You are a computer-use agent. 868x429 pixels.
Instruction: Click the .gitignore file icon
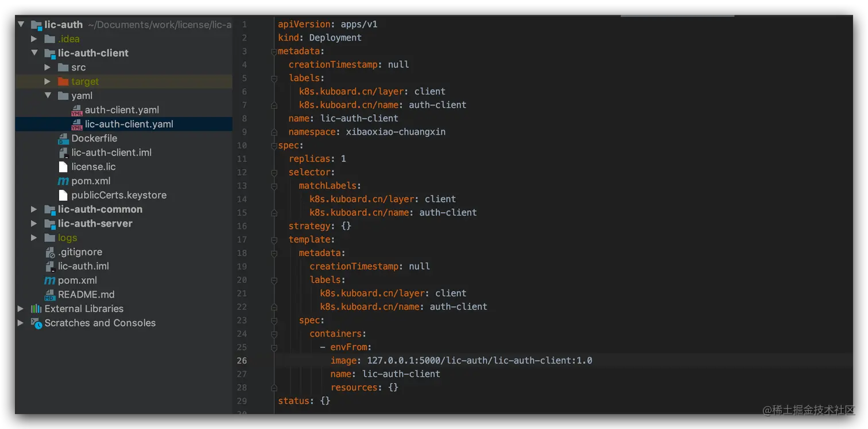(50, 252)
